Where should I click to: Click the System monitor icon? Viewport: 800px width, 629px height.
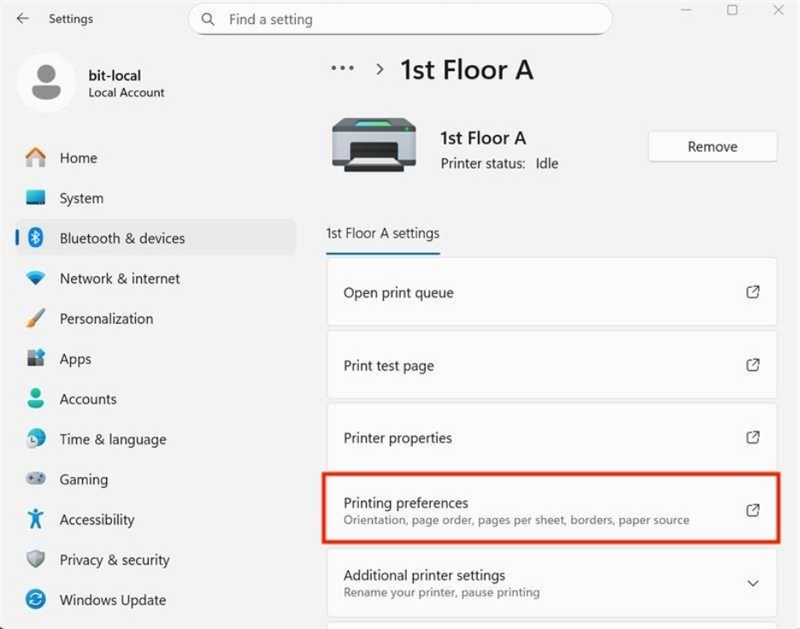pyautogui.click(x=36, y=197)
